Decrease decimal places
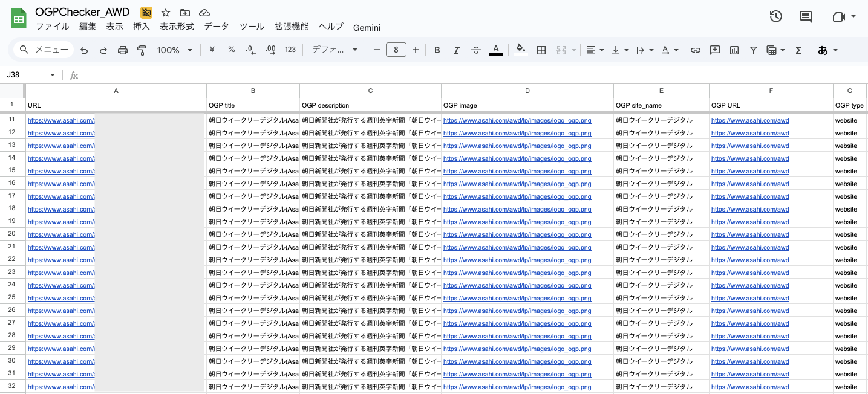 click(251, 50)
